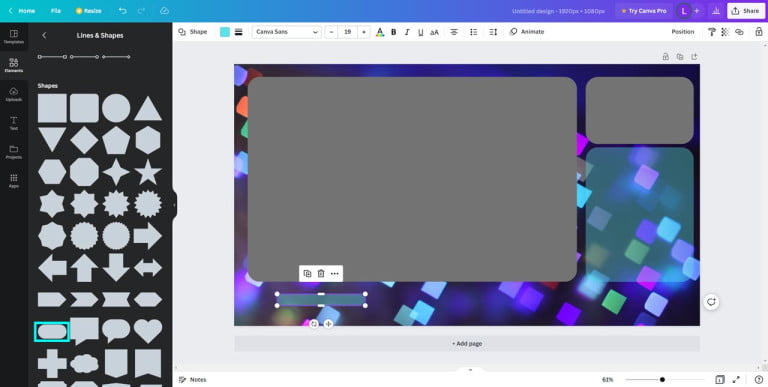
Task: Add a link to the element
Action: [x=739, y=32]
